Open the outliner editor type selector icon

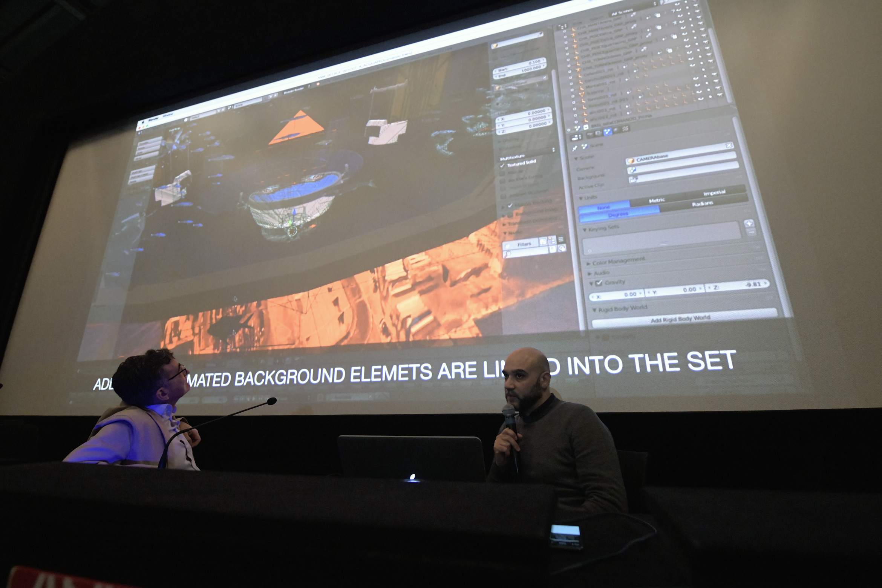tap(562, 27)
